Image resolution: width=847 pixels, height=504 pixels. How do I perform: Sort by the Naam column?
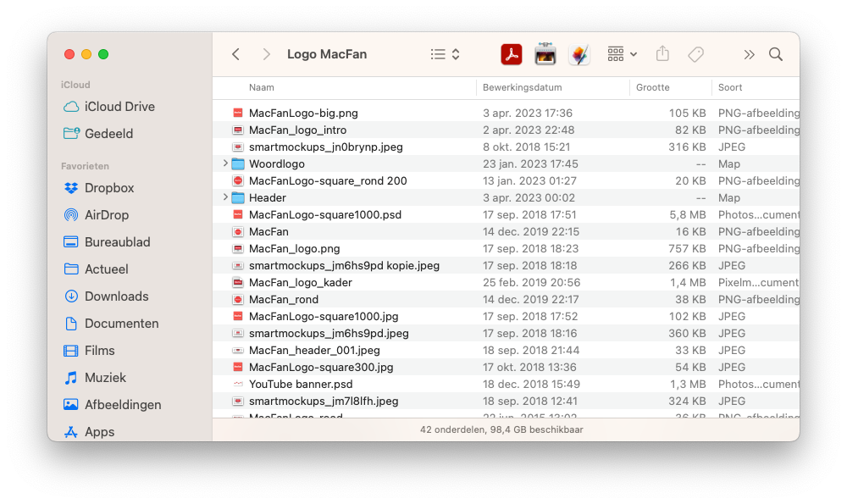(x=262, y=87)
